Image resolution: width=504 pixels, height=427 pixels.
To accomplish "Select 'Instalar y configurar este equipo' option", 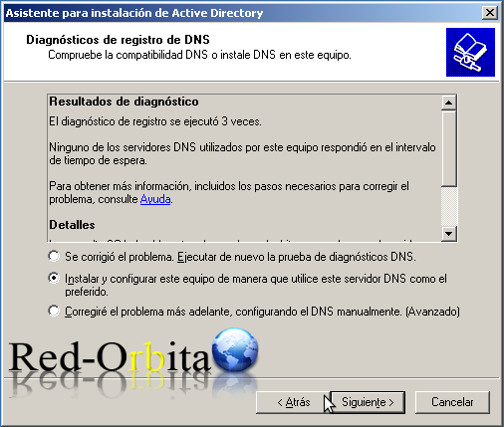I will [x=54, y=278].
